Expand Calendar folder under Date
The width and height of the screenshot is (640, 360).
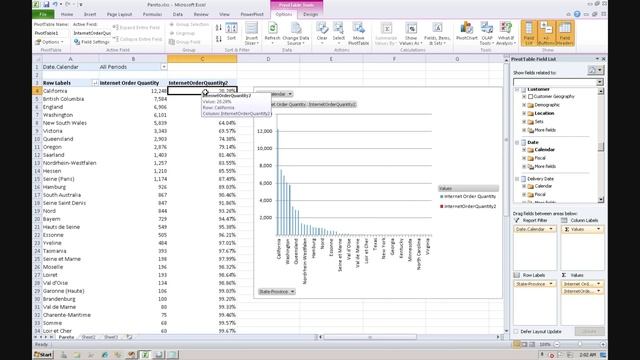(x=524, y=150)
